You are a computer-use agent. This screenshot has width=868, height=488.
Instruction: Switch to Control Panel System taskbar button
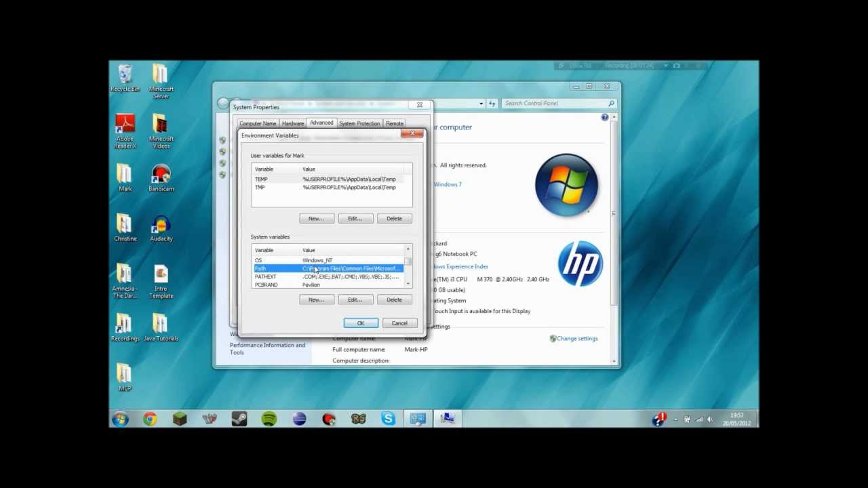point(418,419)
